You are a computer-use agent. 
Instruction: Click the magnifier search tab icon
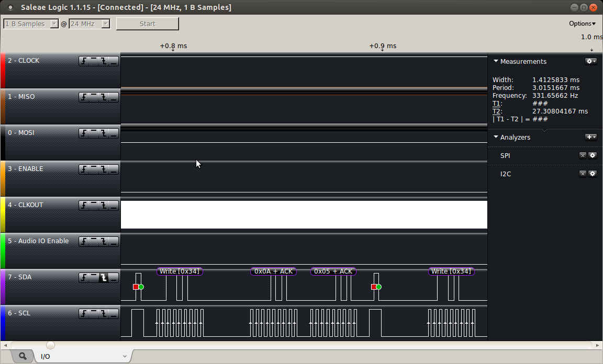[23, 356]
